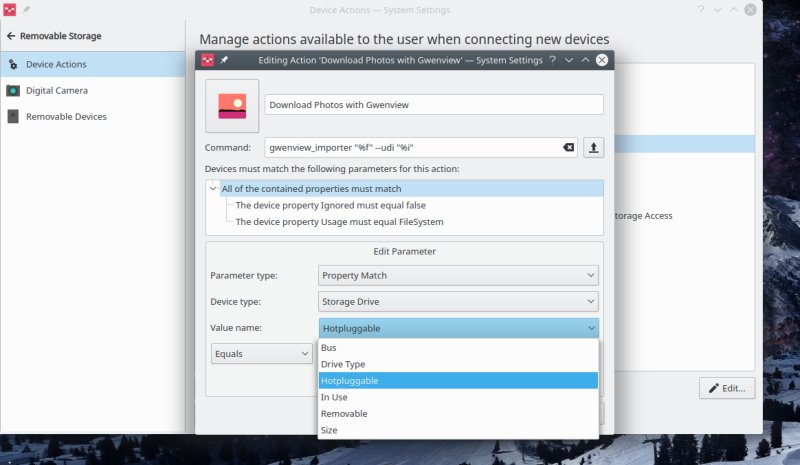
Task: Open Removable Devices settings
Action: click(x=65, y=116)
